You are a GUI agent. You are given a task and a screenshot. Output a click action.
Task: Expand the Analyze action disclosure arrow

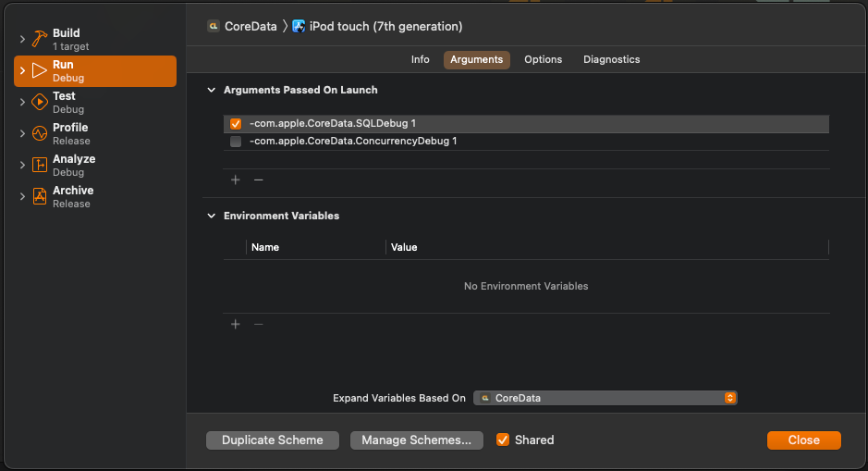point(22,165)
